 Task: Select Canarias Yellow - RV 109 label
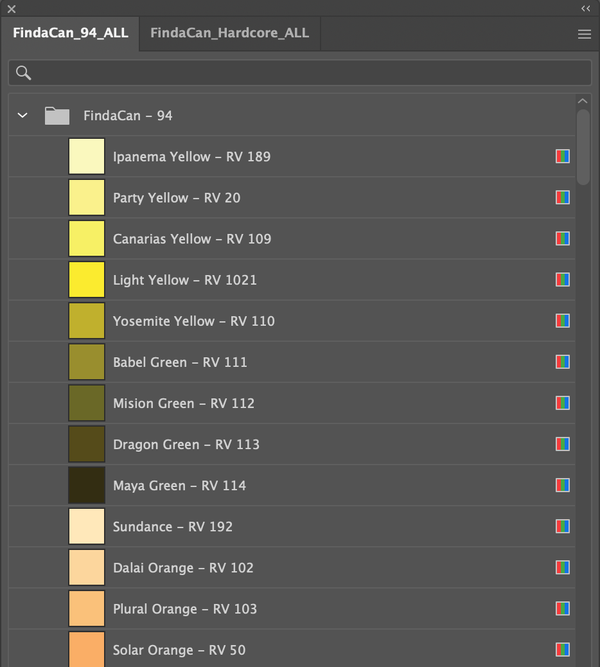(191, 239)
